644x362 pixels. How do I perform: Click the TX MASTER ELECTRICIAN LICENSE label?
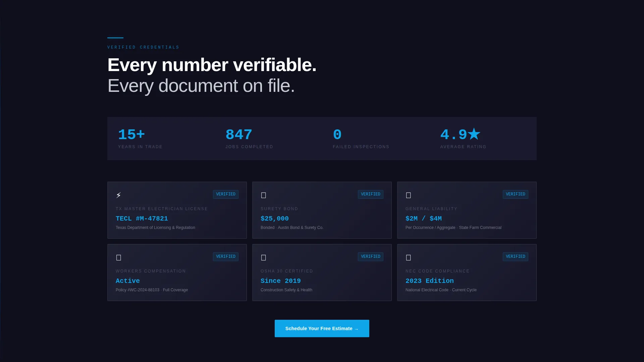point(162,209)
